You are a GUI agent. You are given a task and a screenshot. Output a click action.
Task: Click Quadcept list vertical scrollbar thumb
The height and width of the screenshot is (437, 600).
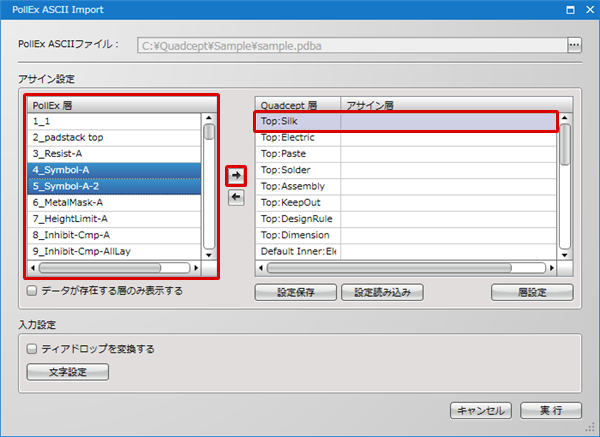[x=565, y=144]
